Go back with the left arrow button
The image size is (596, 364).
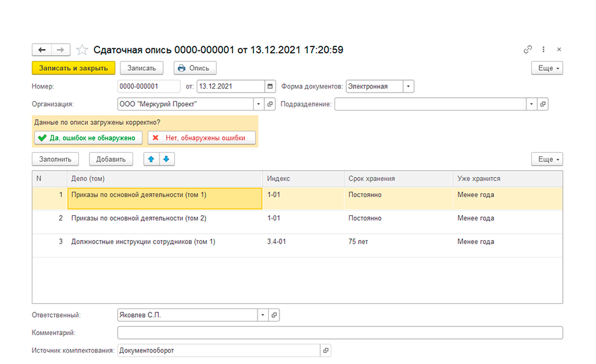(x=42, y=50)
